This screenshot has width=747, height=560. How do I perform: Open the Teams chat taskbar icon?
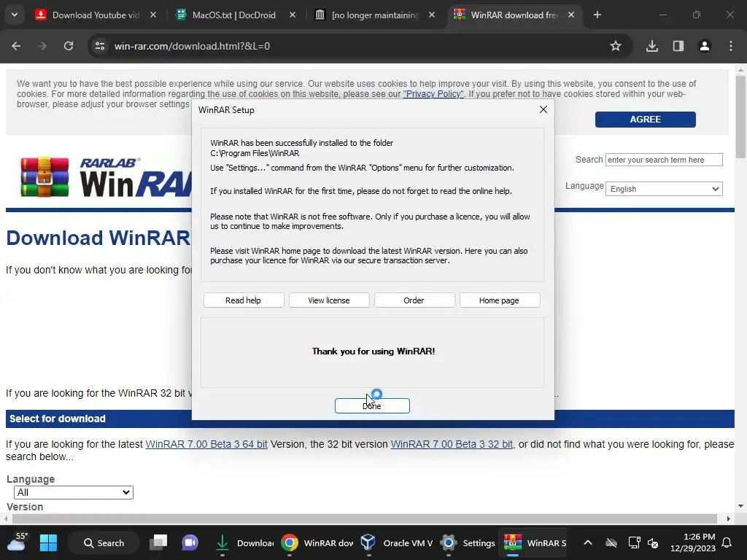190,542
